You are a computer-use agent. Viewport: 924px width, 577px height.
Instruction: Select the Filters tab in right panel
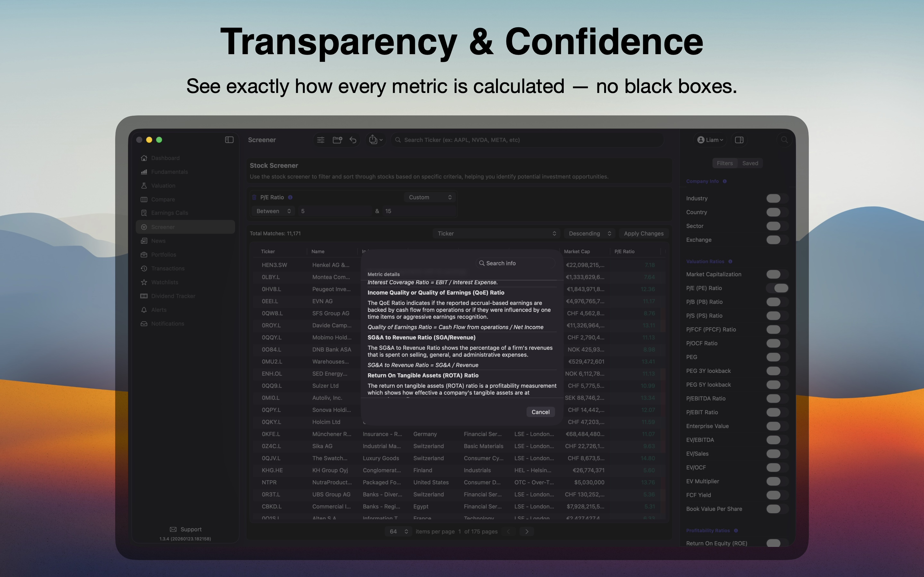tap(725, 163)
